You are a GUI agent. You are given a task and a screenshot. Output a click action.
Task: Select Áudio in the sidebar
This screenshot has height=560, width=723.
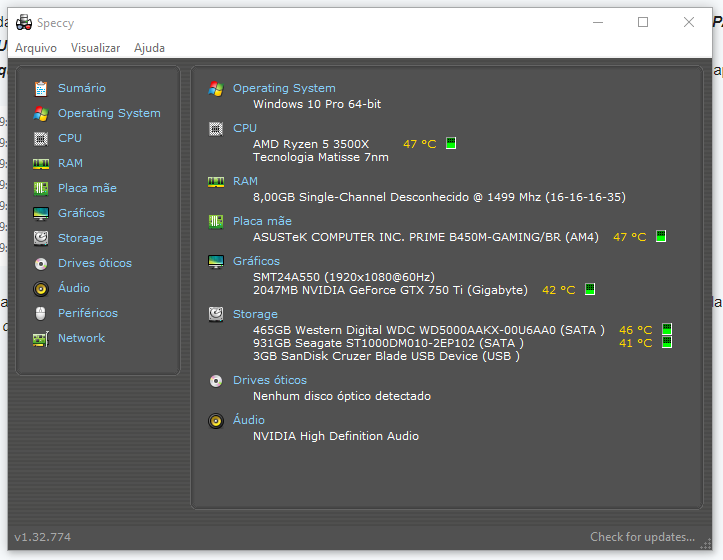(x=74, y=288)
